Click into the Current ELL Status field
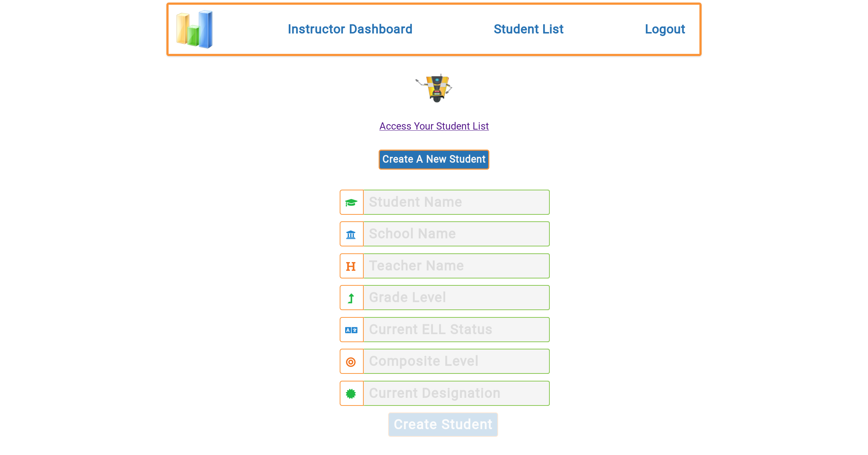 point(457,330)
